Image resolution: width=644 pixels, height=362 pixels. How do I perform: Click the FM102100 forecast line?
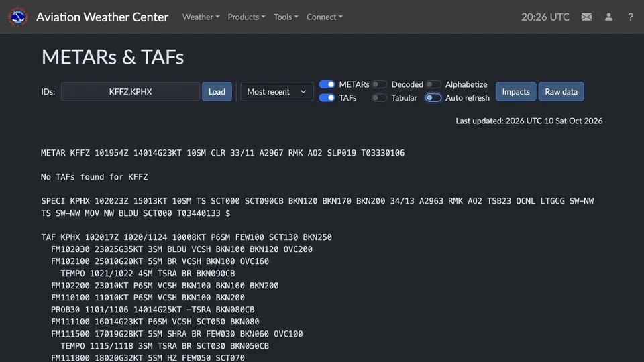[160, 261]
